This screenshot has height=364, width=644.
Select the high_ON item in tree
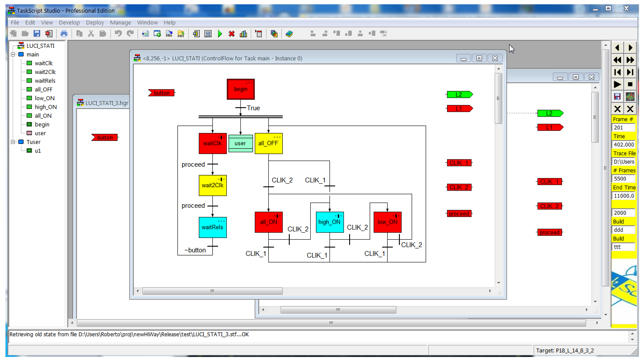click(x=46, y=107)
